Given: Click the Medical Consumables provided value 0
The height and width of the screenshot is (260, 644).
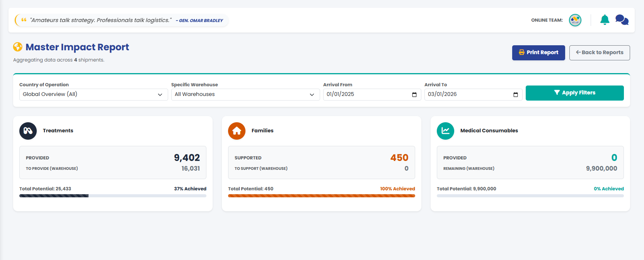Looking at the screenshot, I should coord(614,157).
